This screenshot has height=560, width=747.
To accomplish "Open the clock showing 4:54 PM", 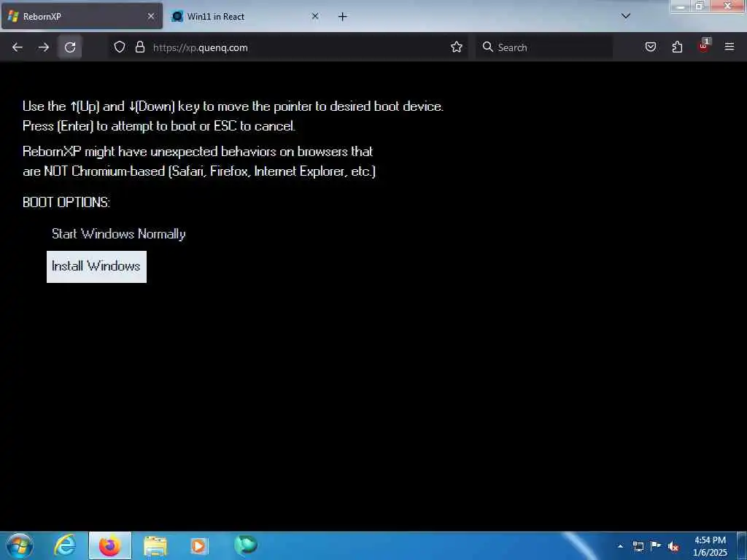I will 710,546.
